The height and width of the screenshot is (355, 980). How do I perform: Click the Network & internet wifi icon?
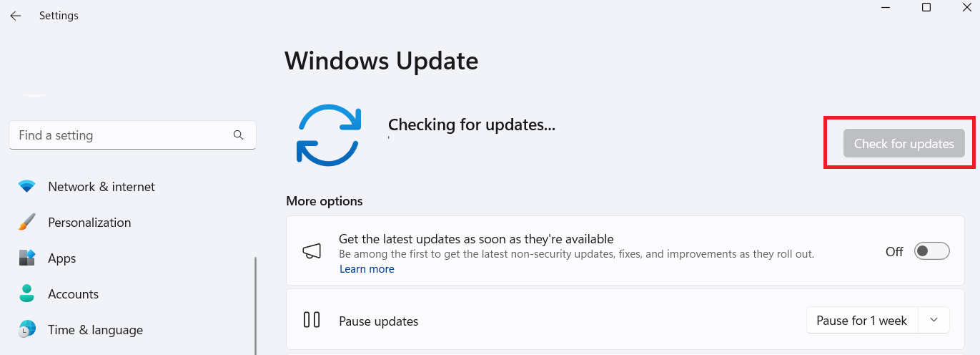[27, 187]
